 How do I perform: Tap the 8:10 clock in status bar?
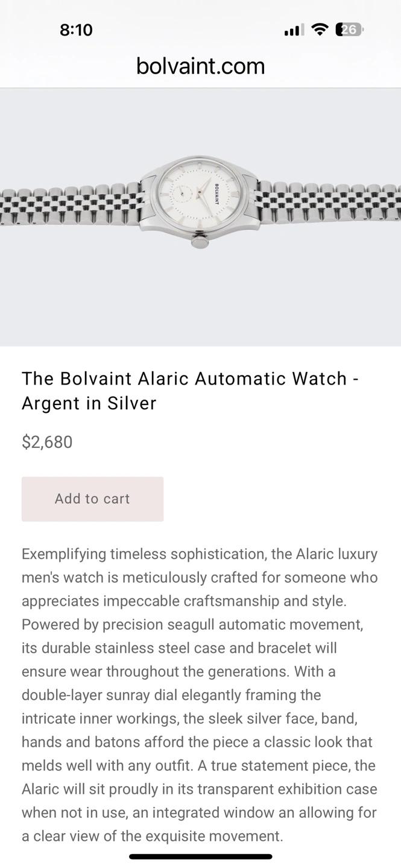coord(77,30)
